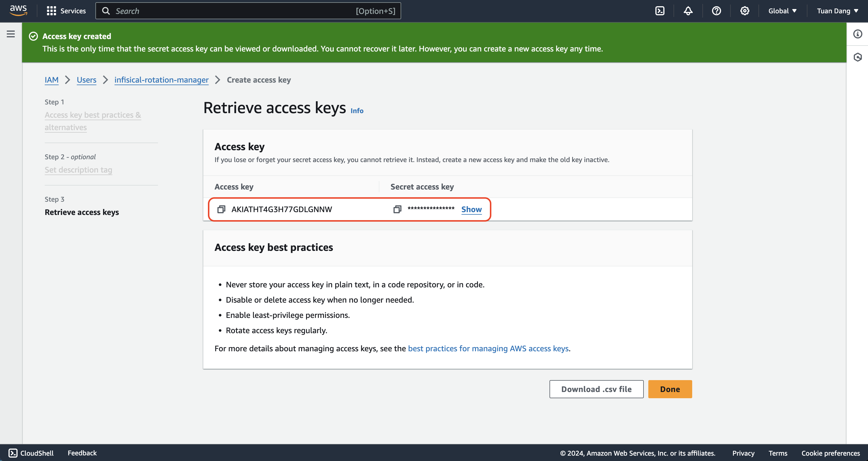
Task: Click the AWS logo home icon
Action: [x=18, y=11]
